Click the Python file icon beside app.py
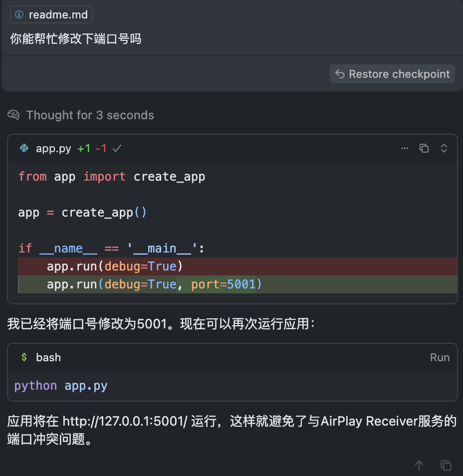 23,148
